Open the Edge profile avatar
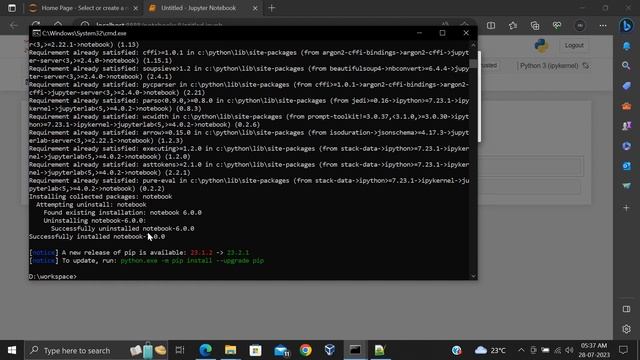The image size is (640, 360). click(x=580, y=26)
